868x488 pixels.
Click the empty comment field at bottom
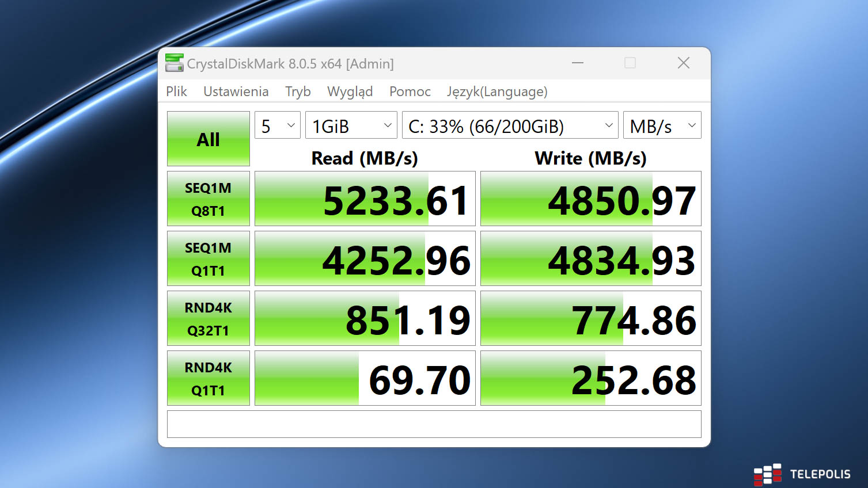pyautogui.click(x=434, y=424)
